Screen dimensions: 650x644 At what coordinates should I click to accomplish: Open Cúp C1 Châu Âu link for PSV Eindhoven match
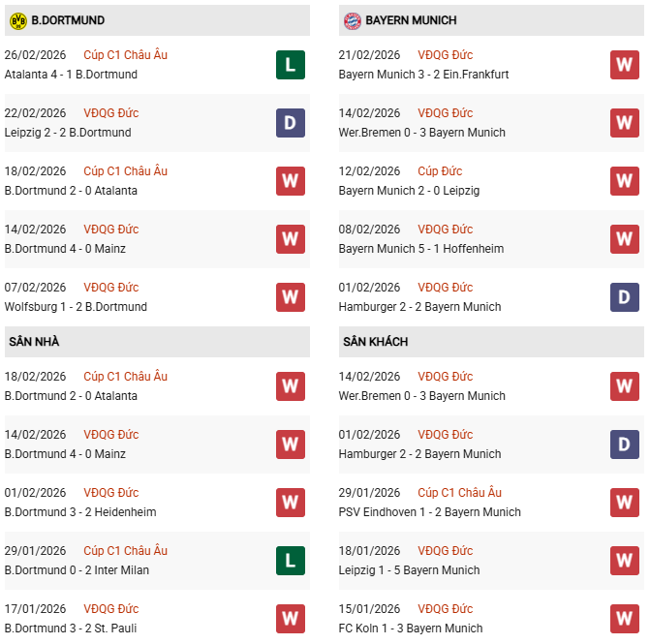pyautogui.click(x=459, y=493)
